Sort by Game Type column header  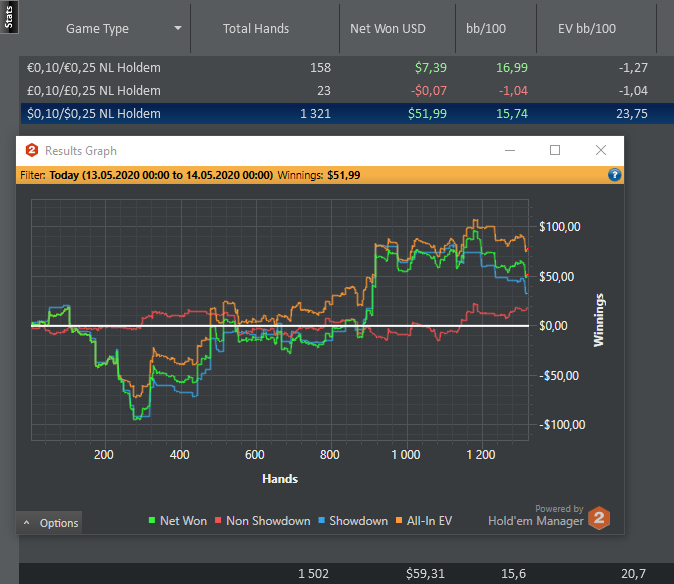click(97, 29)
